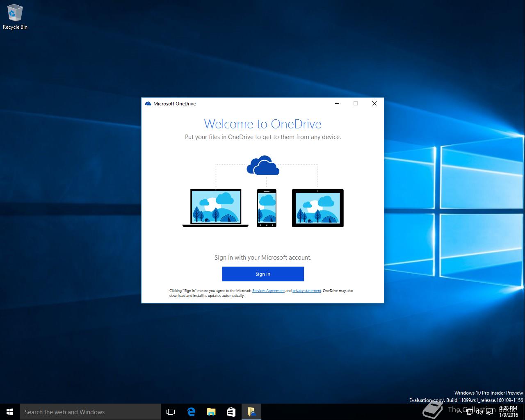This screenshot has width=525, height=420.
Task: Click the laptop picture in the OneDrive illustration
Action: [215, 208]
